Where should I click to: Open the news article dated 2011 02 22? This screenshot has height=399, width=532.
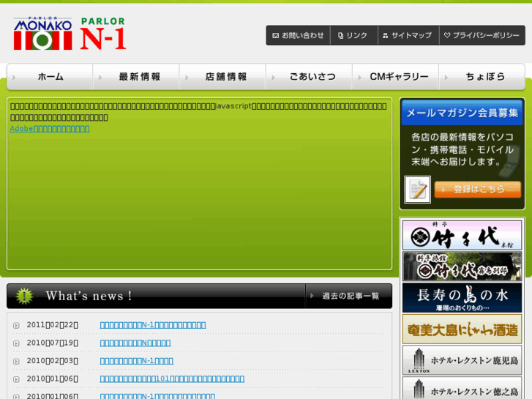(x=153, y=325)
